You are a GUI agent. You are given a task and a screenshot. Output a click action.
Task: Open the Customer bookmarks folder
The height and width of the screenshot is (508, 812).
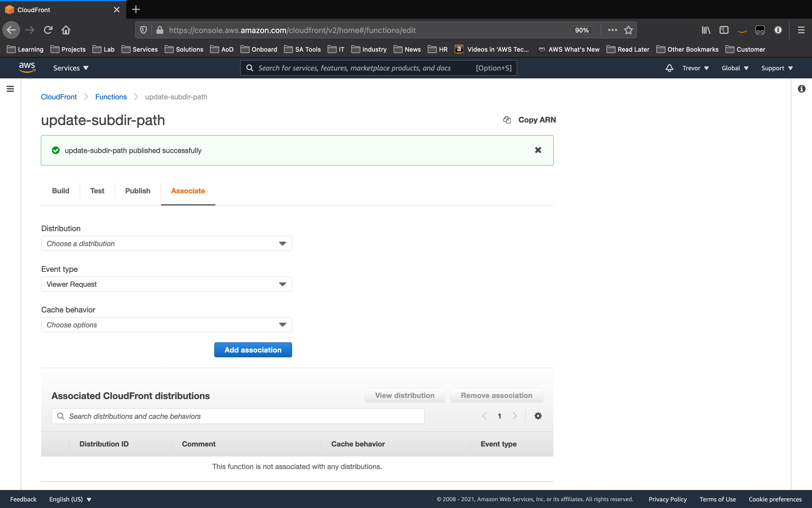[745, 49]
